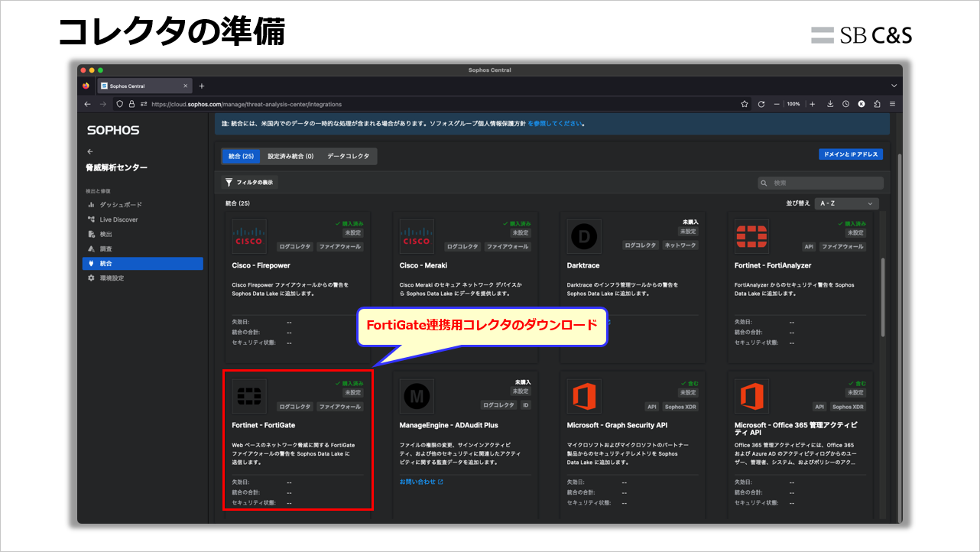Click Microsoft - Graph Security API logo
This screenshot has width=980, height=552.
pos(585,396)
